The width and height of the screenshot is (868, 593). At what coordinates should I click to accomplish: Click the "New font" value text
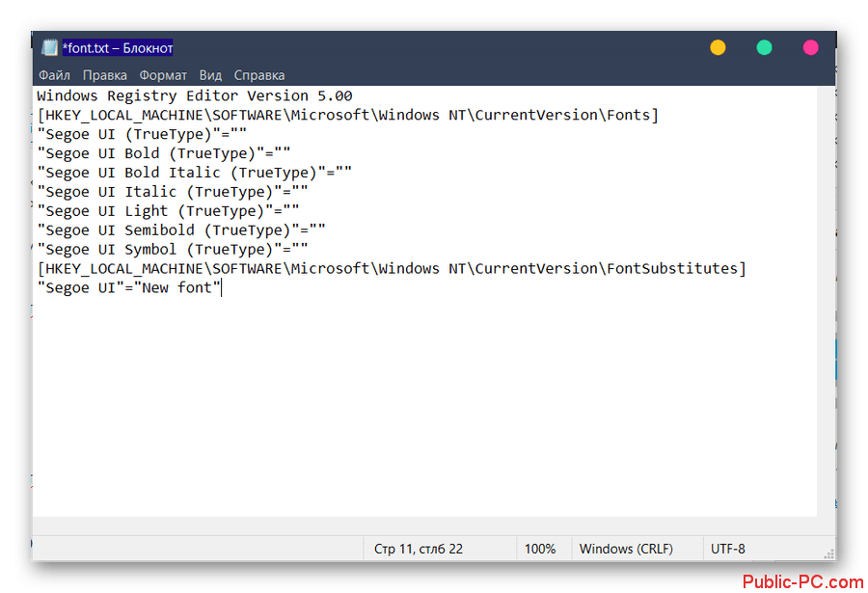tap(180, 287)
